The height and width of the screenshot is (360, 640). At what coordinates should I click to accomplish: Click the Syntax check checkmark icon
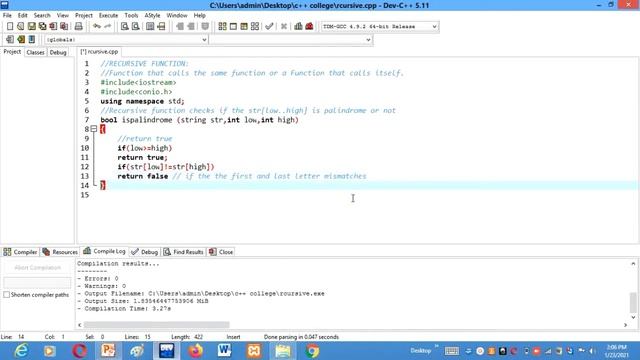(x=269, y=26)
